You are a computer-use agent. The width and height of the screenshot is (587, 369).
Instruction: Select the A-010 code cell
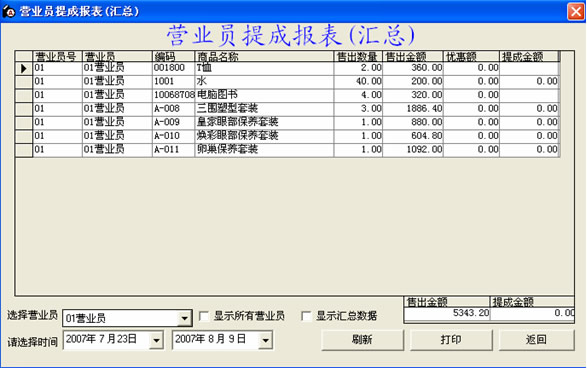pyautogui.click(x=174, y=136)
